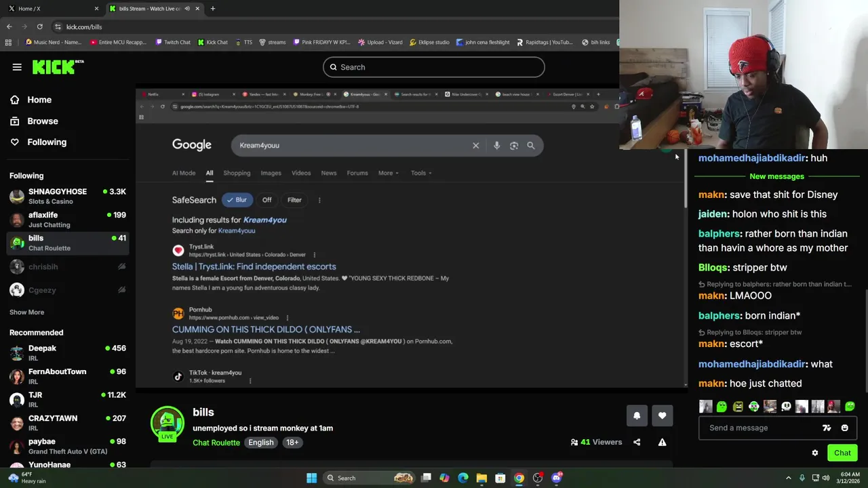The image size is (868, 488).
Task: Open recommended channel TJR
Action: (68, 399)
